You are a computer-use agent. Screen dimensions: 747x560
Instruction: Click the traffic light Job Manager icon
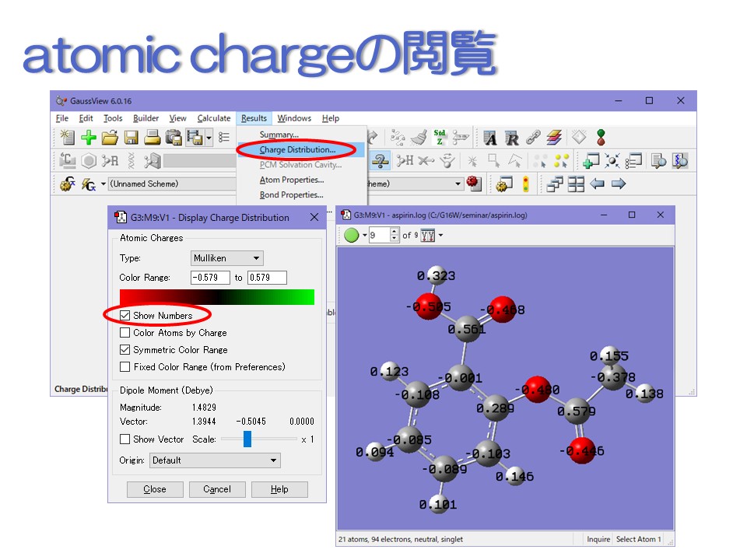pos(525,184)
